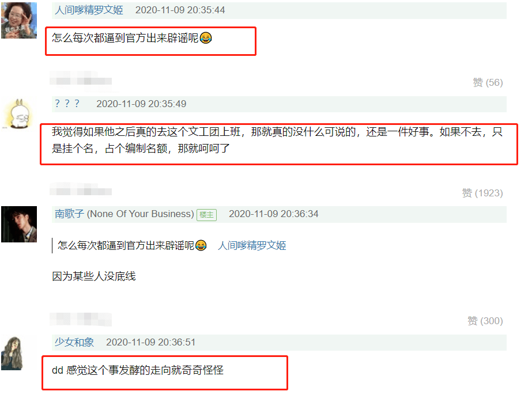Open 少女和象 username link
The width and height of the screenshot is (532, 395).
[x=74, y=342]
